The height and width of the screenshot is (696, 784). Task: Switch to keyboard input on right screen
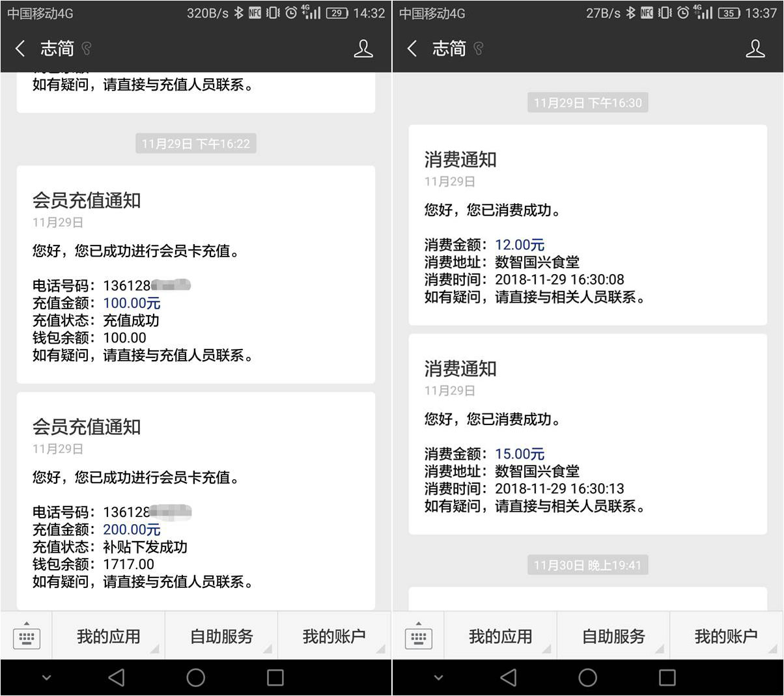tap(419, 636)
